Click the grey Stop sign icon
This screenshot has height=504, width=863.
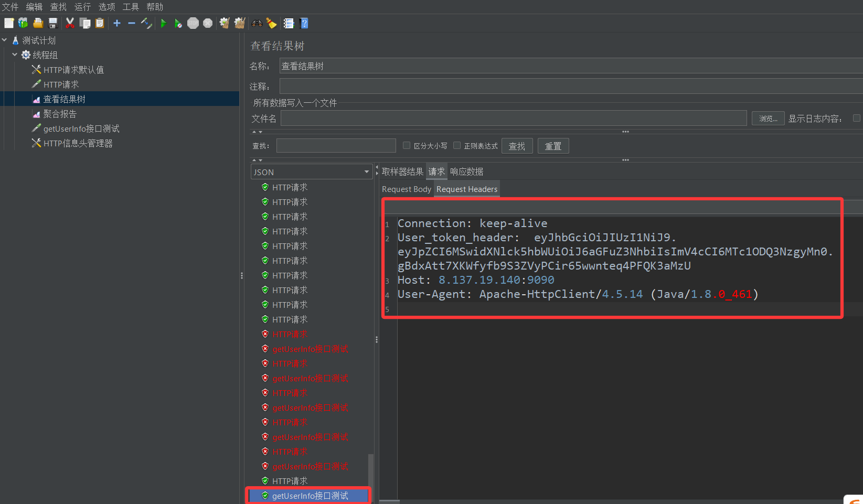[x=193, y=23]
